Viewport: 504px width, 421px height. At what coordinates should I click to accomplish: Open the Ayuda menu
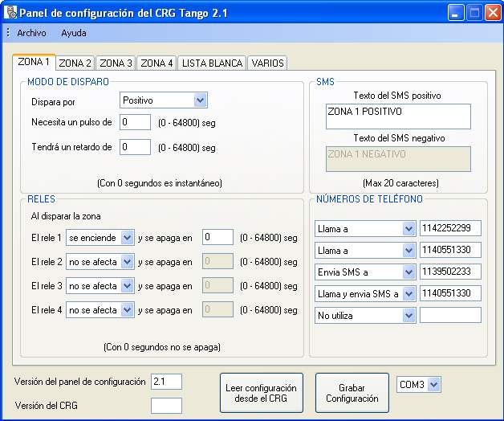[74, 33]
